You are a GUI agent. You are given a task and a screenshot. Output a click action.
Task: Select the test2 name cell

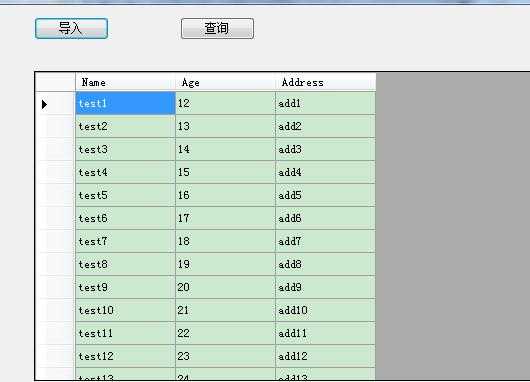[125, 126]
